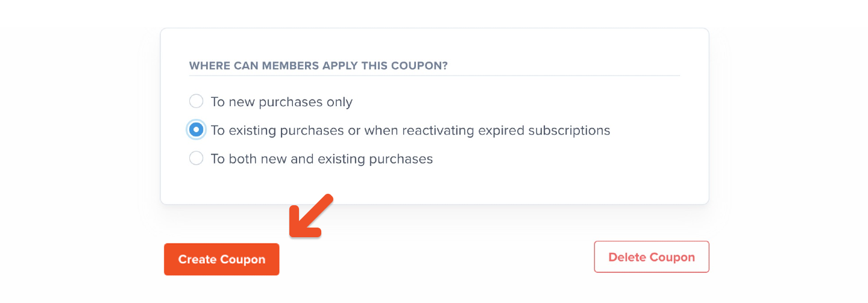Click the word "Create" on the orange button
Image resolution: width=868 pixels, height=303 pixels.
[197, 260]
